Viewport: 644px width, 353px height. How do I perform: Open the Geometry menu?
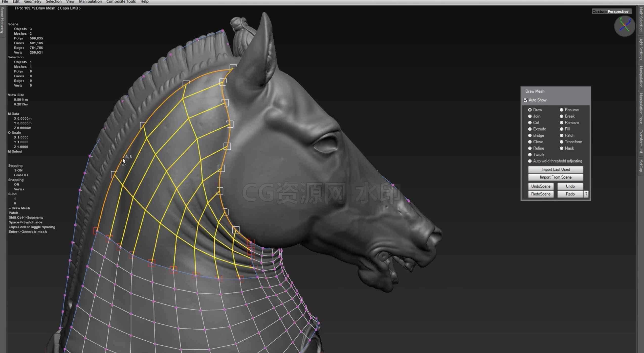click(33, 2)
